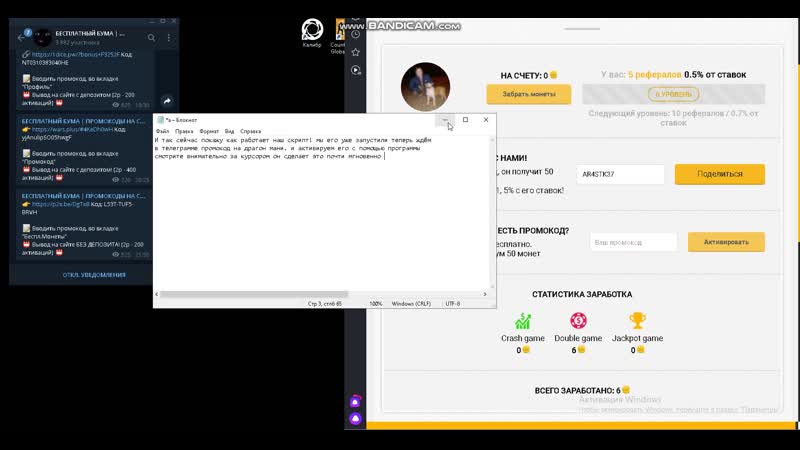
Task: Open the 1dice.pw bonus link in Telegram
Action: pos(76,55)
